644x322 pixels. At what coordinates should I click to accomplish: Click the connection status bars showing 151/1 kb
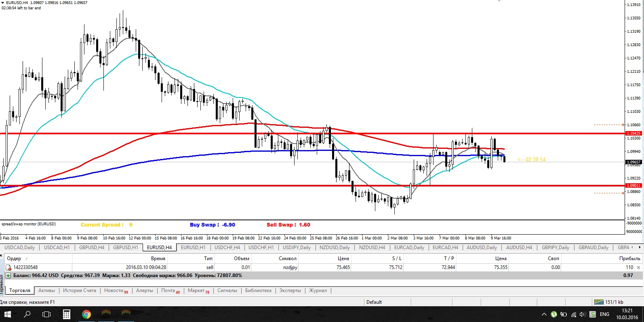pyautogui.click(x=598, y=302)
